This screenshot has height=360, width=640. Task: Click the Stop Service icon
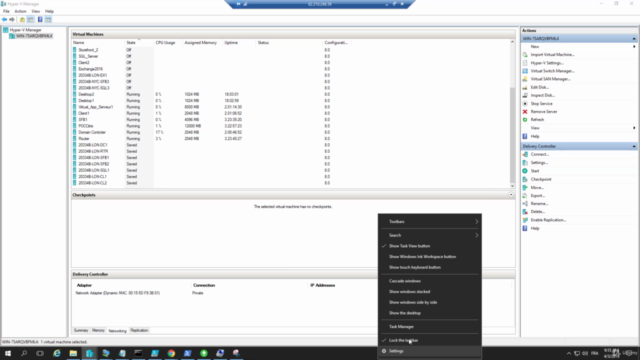coord(525,104)
